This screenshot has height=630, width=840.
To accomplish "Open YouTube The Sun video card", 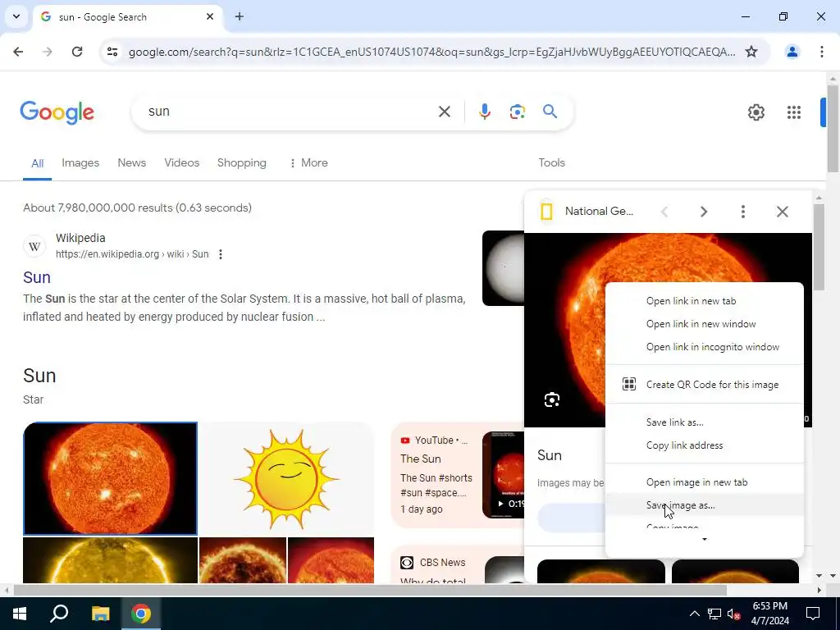I will point(458,475).
